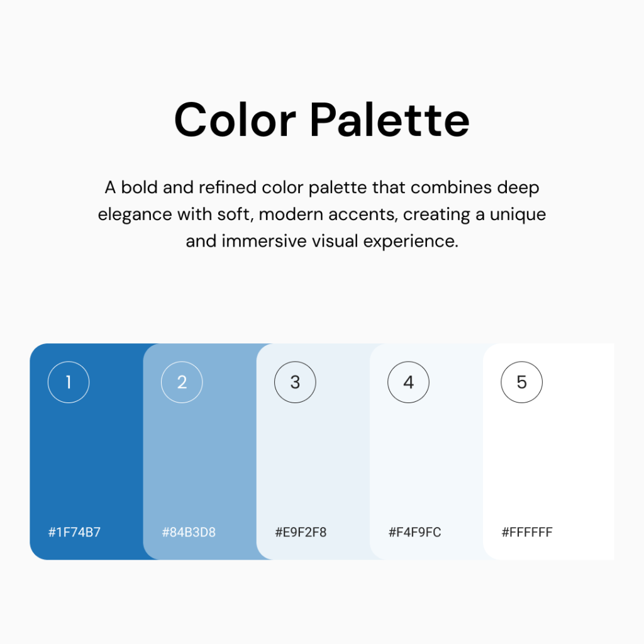Select the dark blue #1F74B7 swatch
644x644 pixels.
click(x=86, y=452)
